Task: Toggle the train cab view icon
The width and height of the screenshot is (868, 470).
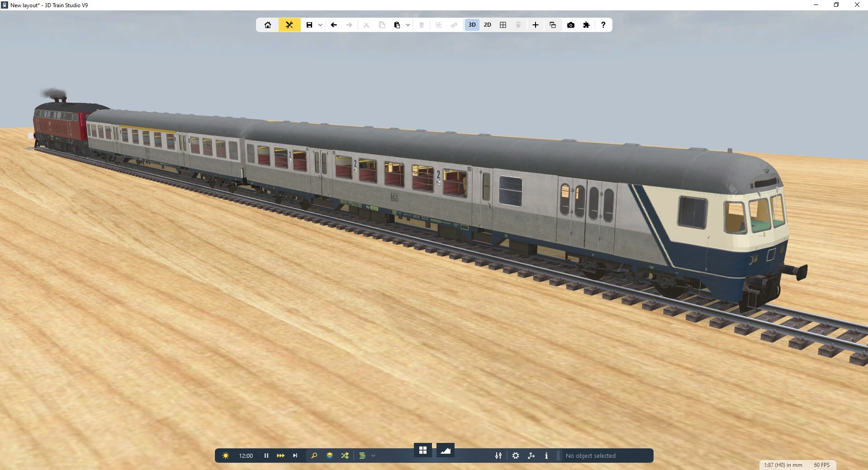Action: point(518,25)
